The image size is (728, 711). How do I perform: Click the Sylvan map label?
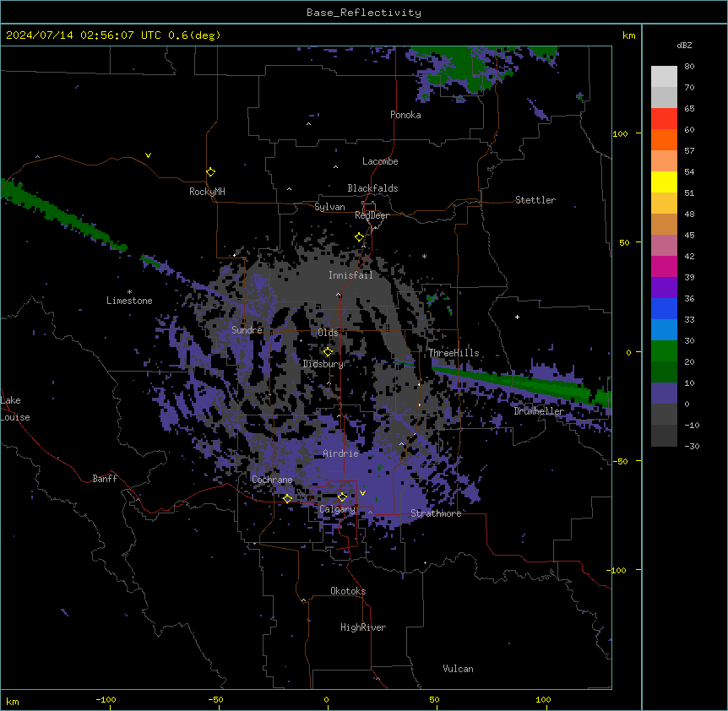[x=329, y=207]
